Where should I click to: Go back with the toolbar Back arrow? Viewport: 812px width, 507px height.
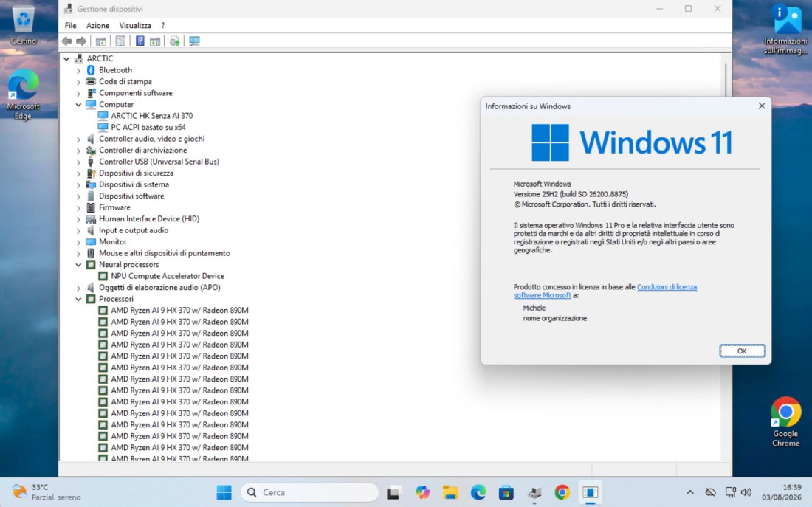pos(66,41)
